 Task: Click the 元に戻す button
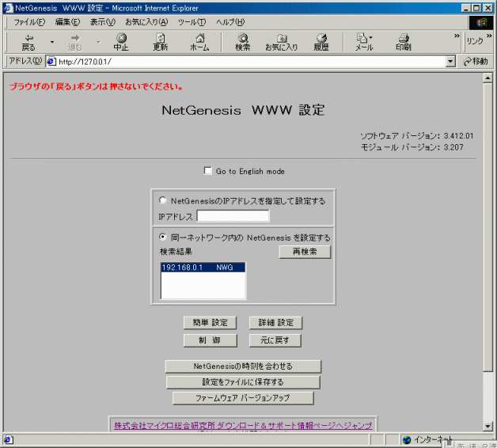(275, 340)
